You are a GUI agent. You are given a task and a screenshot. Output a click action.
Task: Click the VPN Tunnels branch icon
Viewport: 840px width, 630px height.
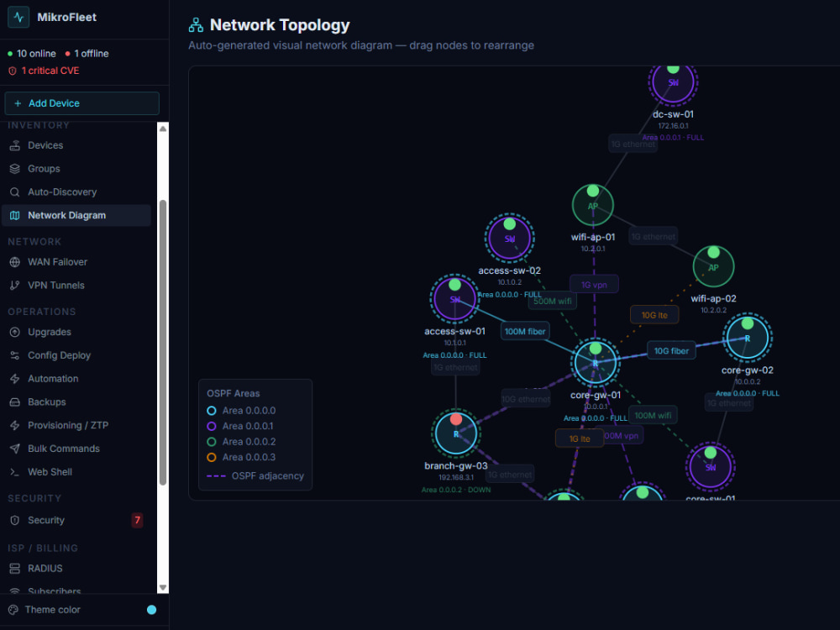coord(15,286)
